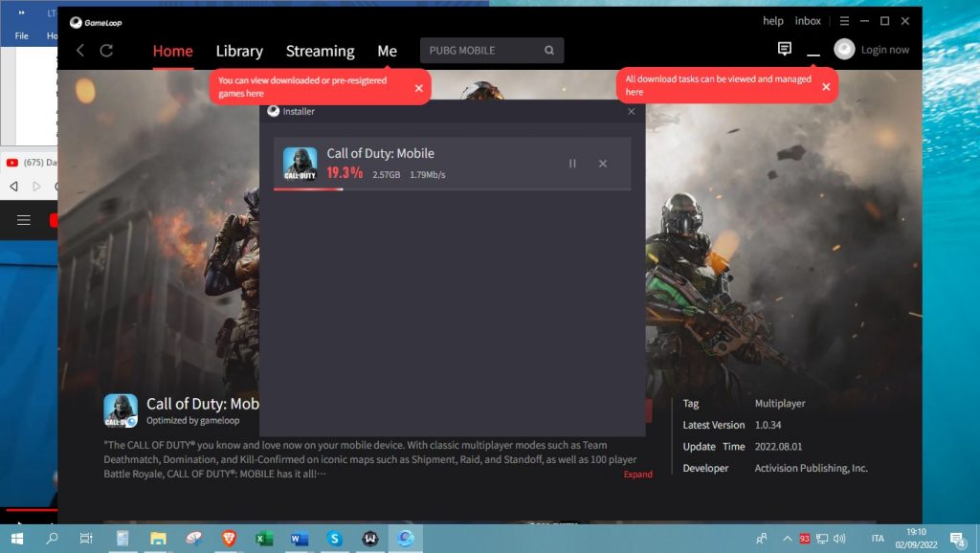Click the back arrow in GameLoop
The image size is (980, 553).
point(80,51)
